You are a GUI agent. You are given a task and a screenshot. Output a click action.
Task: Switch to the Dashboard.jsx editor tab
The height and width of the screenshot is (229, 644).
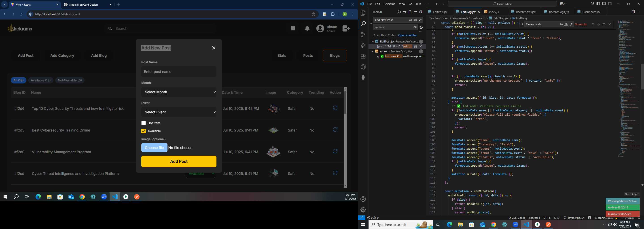click(591, 12)
